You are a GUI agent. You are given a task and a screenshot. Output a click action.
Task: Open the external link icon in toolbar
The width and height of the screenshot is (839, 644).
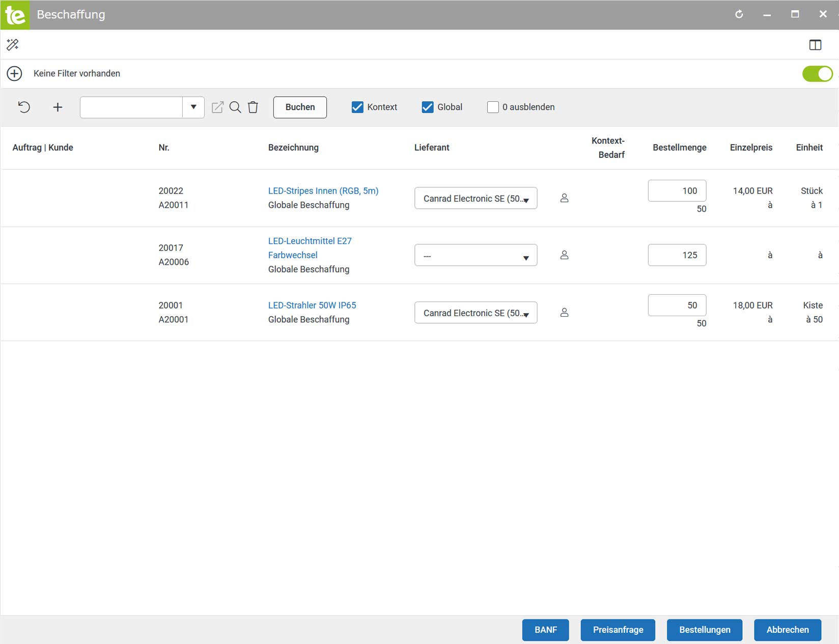click(x=217, y=107)
